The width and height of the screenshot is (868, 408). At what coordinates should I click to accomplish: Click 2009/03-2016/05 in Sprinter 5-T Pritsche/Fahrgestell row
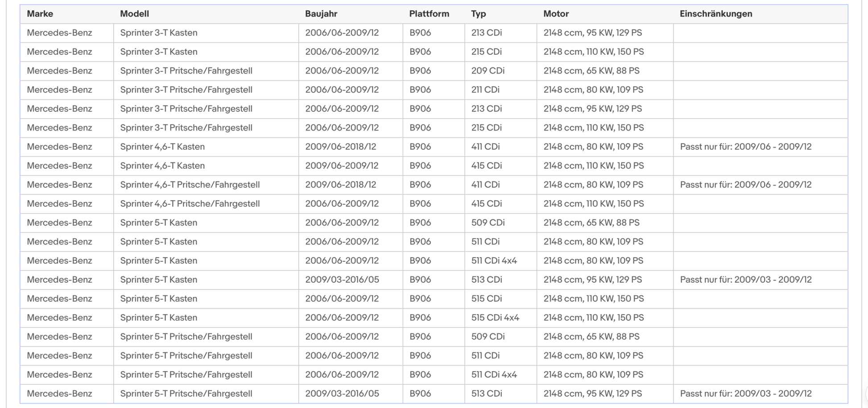pos(342,394)
